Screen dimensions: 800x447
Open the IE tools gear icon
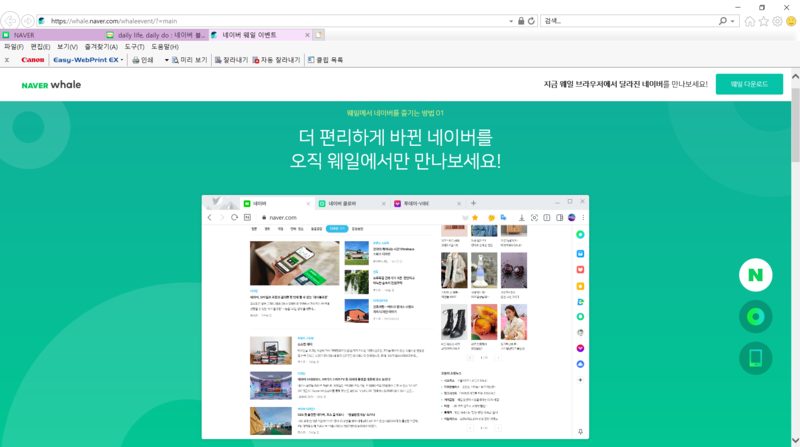777,21
